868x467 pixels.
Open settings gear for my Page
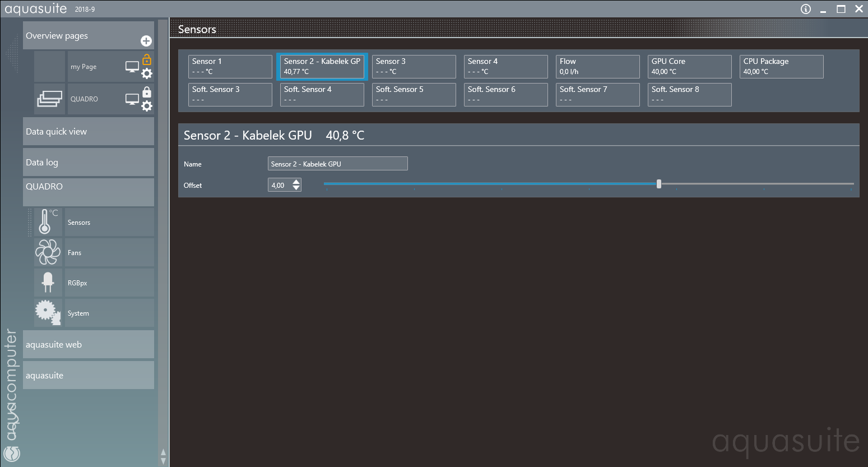coord(147,73)
